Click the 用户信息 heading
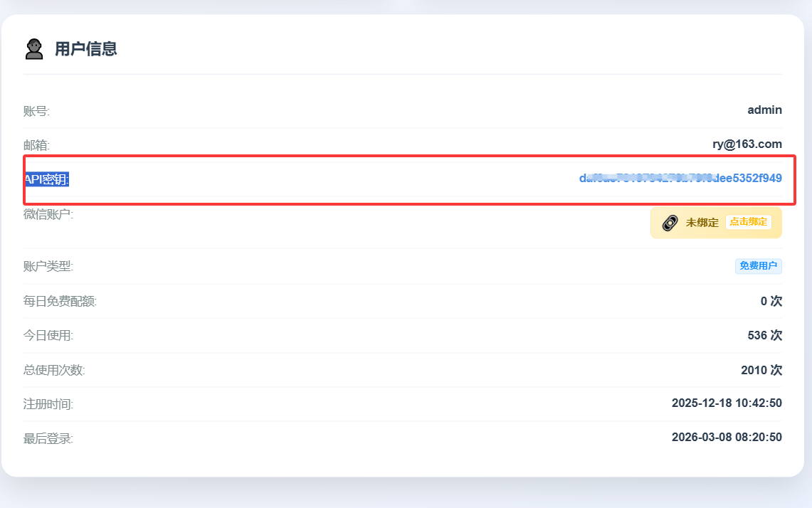Screen dimensions: 812x508 point(86,49)
